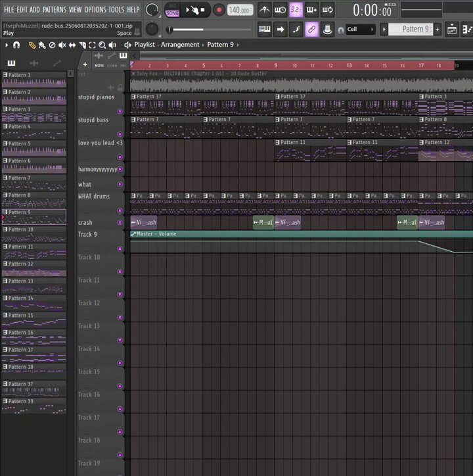The height and width of the screenshot is (476, 473).
Task: Open the metronome icon in top toolbar
Action: coord(265,10)
